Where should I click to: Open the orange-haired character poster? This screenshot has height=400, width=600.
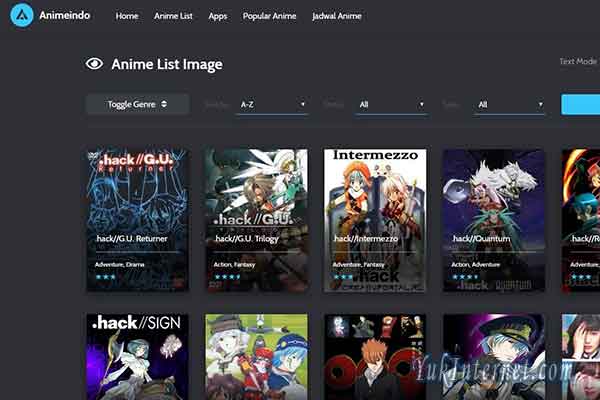click(375, 357)
